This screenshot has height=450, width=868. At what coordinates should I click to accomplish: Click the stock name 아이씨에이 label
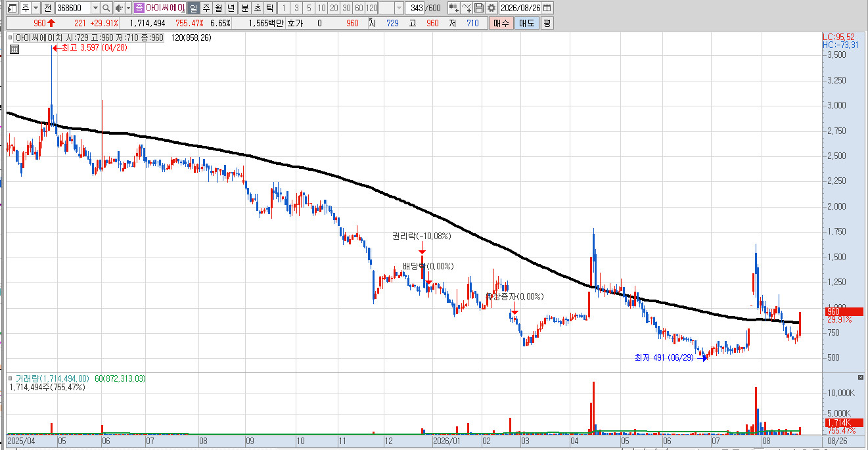point(165,8)
